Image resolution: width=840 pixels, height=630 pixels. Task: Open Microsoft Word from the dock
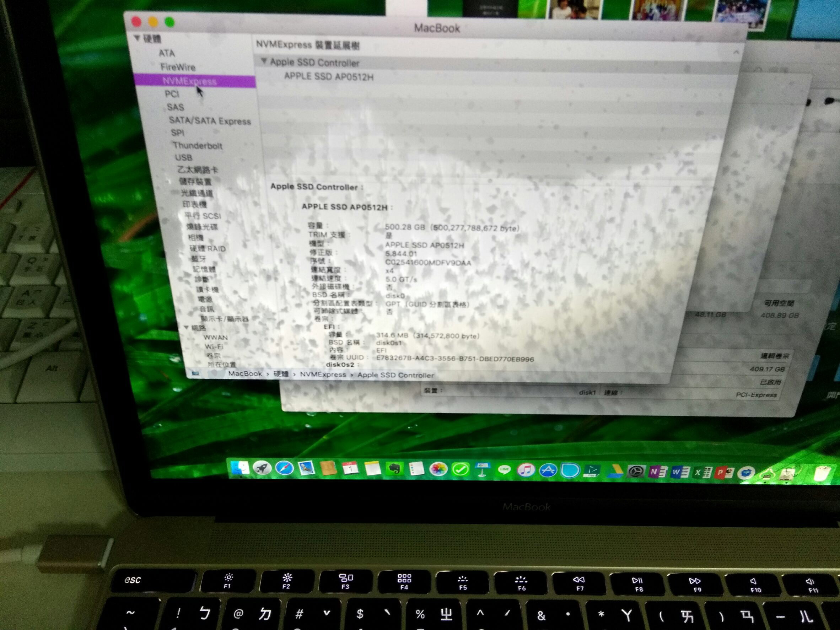click(x=679, y=472)
